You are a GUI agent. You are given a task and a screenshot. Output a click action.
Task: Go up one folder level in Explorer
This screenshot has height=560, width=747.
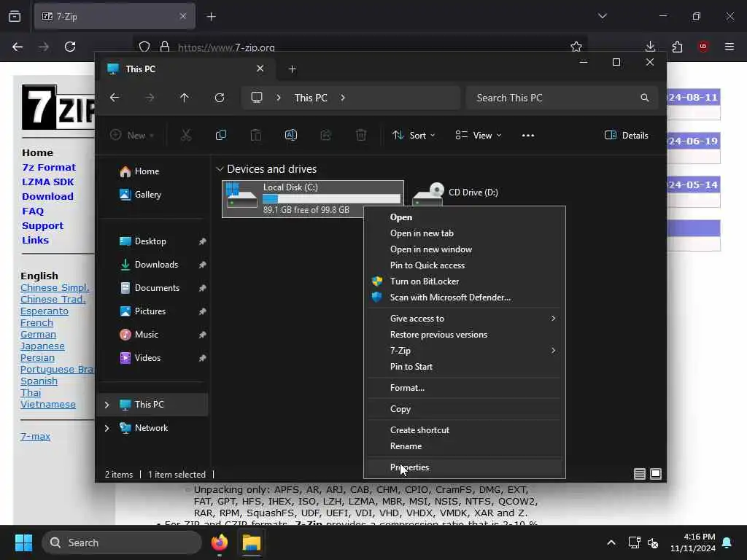tap(185, 98)
